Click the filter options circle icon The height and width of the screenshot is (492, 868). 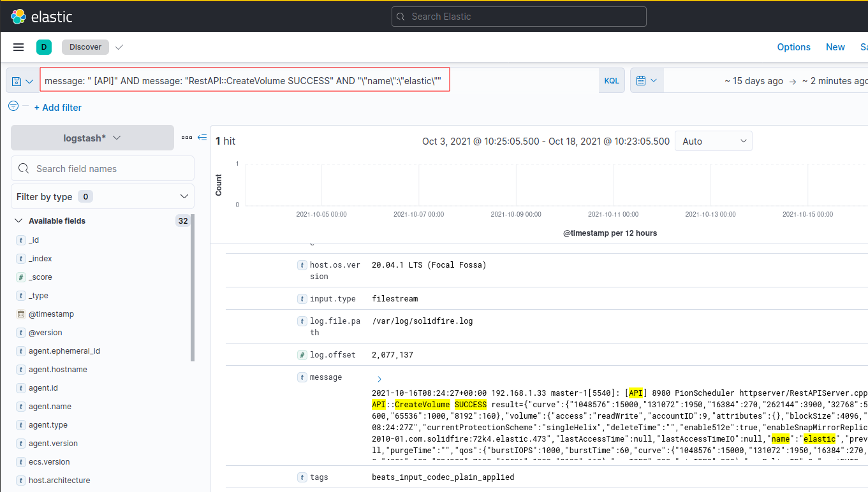tap(13, 106)
